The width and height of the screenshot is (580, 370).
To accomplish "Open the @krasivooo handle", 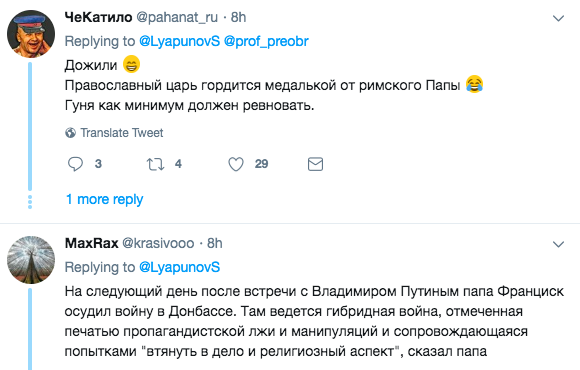I will (x=158, y=243).
